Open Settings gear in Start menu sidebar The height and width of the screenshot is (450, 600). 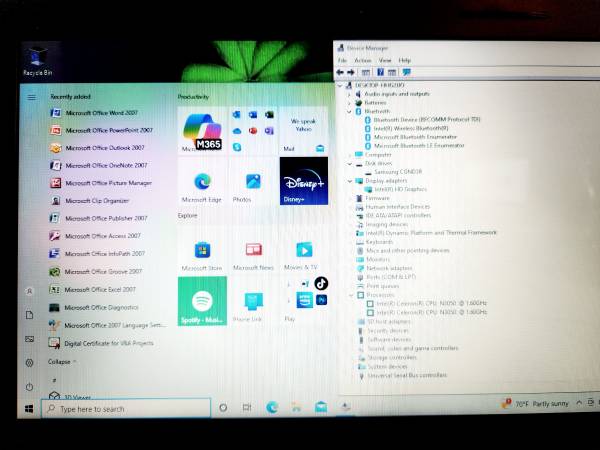pyautogui.click(x=29, y=363)
